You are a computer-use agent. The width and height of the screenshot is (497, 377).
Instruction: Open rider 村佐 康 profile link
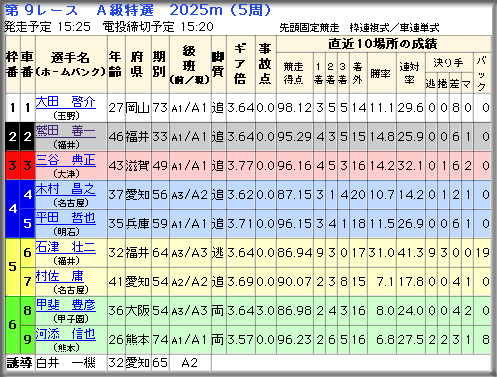[59, 276]
